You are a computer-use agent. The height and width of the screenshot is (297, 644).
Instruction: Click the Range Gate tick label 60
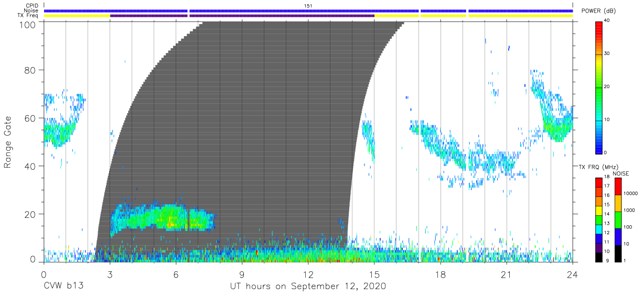[x=31, y=118]
